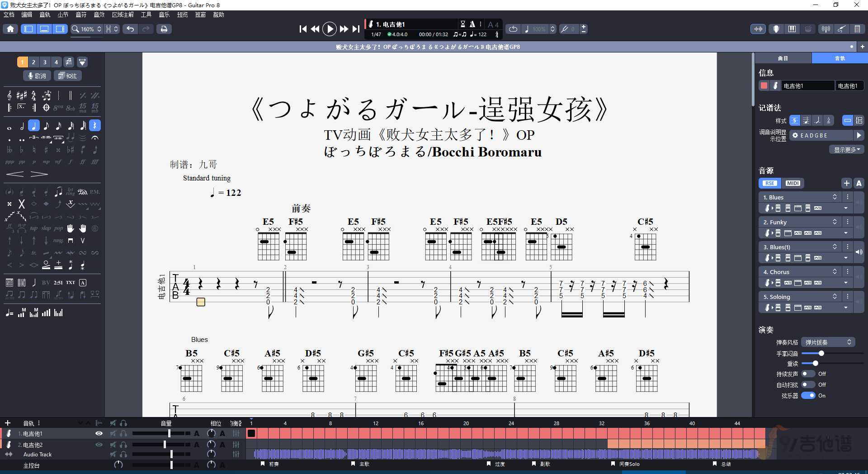
Task: Toggle 自动扫弦 switch
Action: pos(808,385)
